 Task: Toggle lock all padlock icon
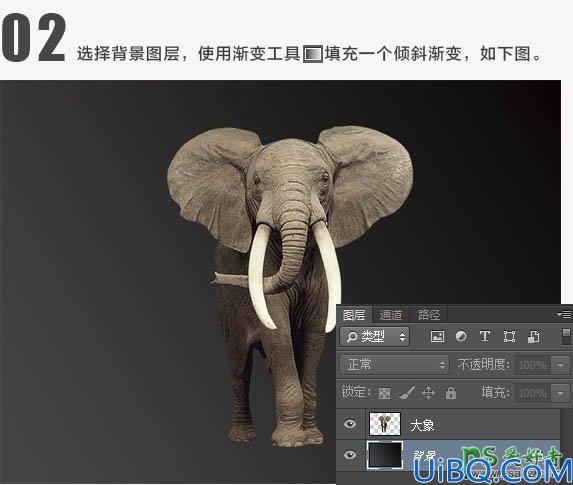pos(451,393)
